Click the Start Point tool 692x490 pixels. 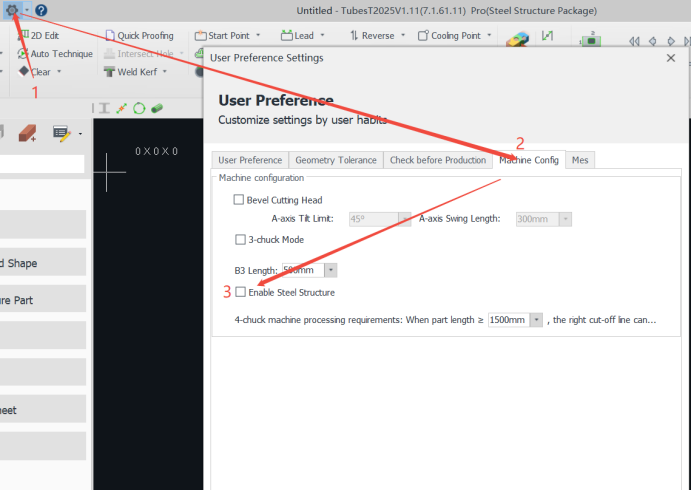coord(222,36)
